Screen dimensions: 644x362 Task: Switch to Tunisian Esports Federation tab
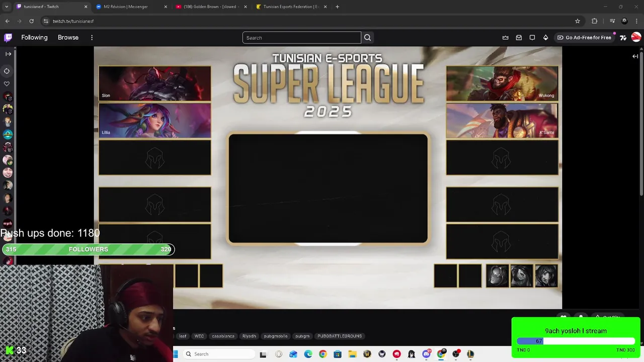pos(291,7)
